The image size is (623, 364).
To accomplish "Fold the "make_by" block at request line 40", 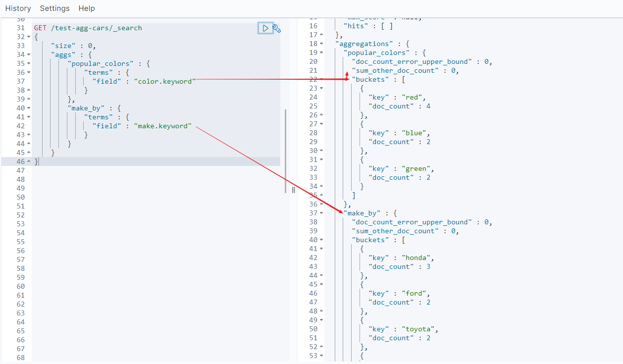I will point(28,108).
